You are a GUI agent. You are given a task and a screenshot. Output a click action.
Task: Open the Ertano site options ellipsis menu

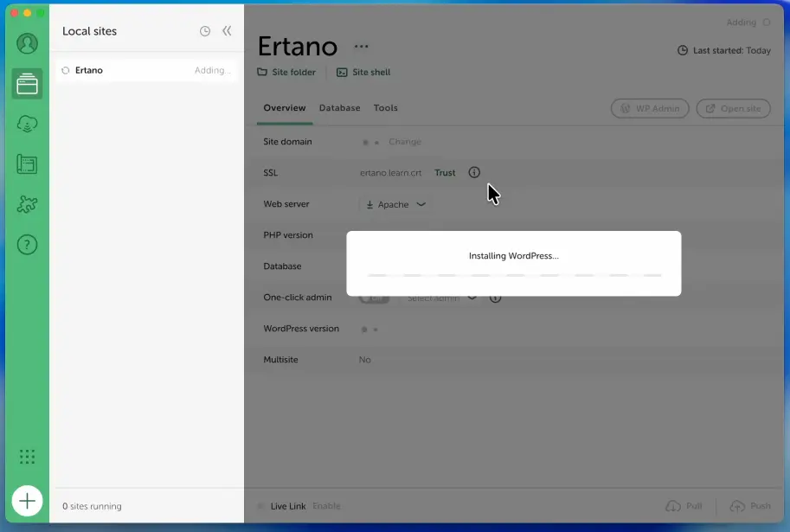coord(361,47)
